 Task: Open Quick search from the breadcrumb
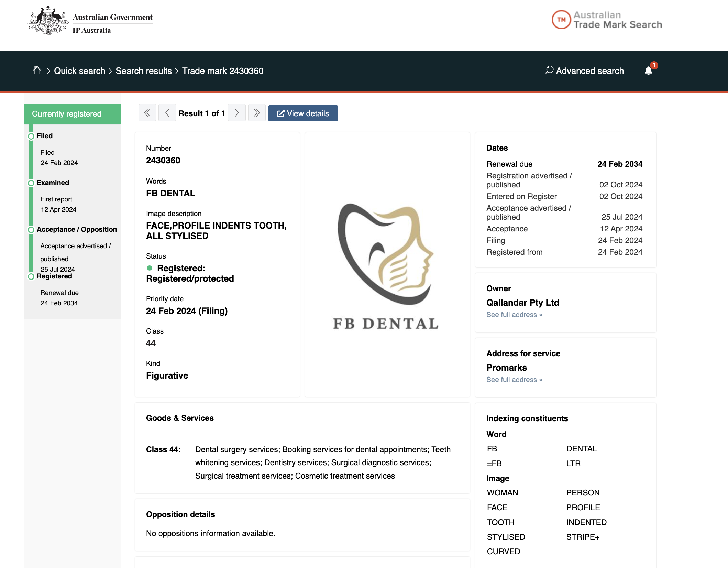(79, 70)
